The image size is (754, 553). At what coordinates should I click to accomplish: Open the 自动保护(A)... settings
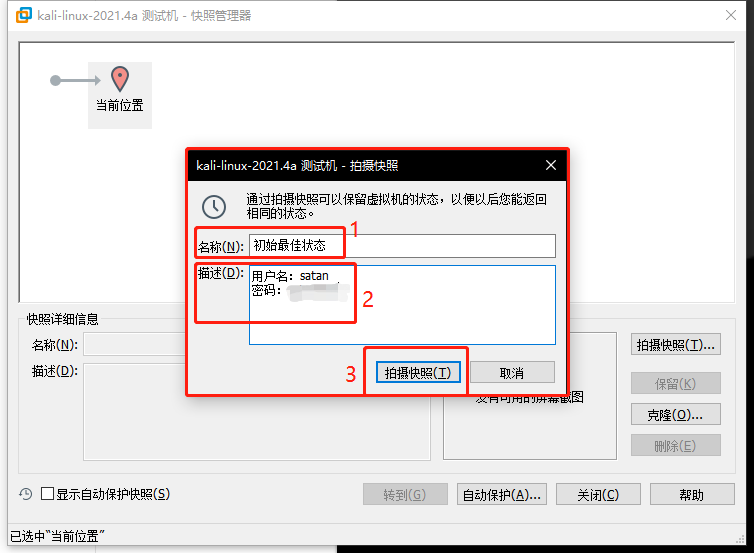tap(502, 494)
